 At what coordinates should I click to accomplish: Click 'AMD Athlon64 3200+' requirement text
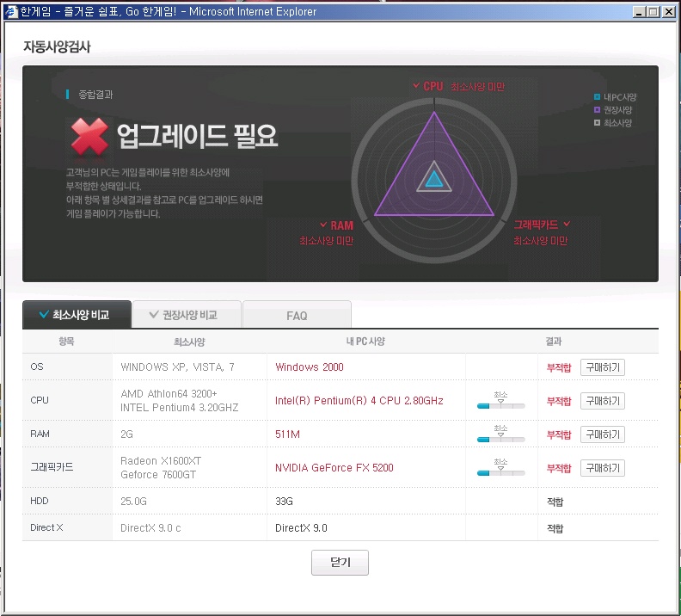169,393
